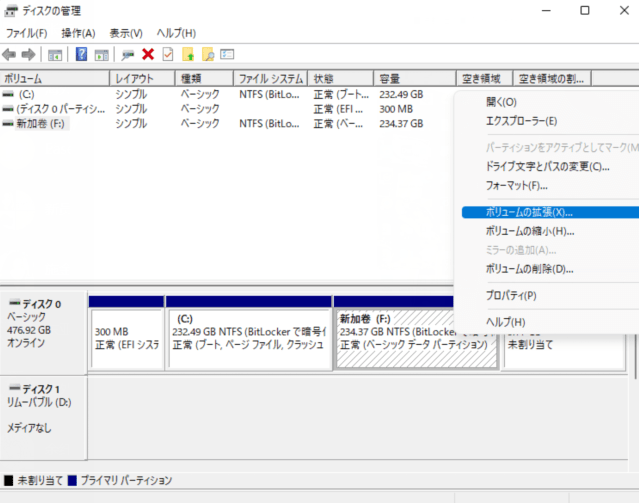The image size is (639, 503).
Task: Select the (C:) partition block on Disk 0
Action: pos(249,338)
